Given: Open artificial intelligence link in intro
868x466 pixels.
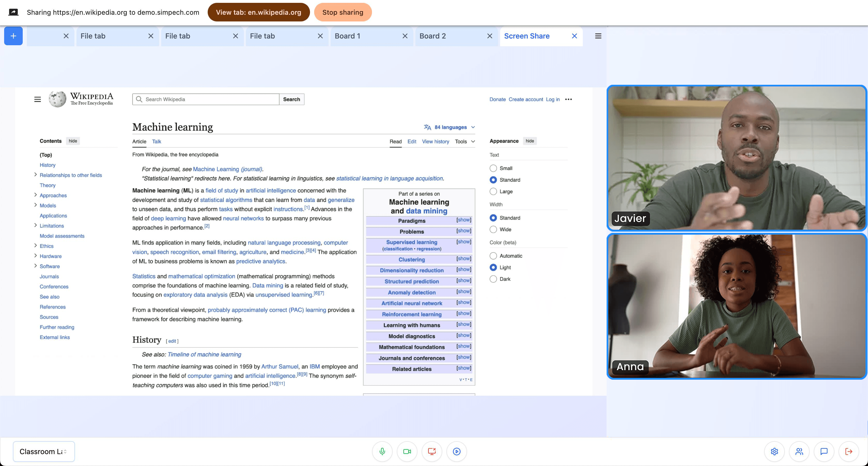Looking at the screenshot, I should 270,190.
